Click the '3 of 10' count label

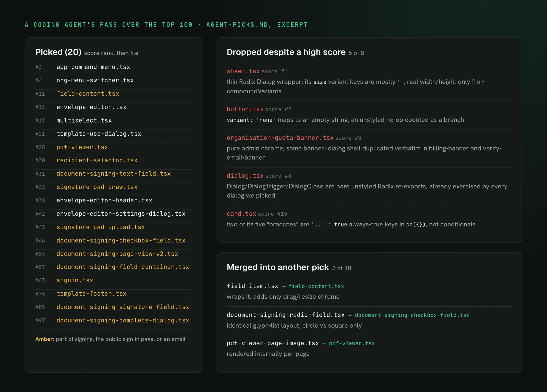click(x=342, y=268)
